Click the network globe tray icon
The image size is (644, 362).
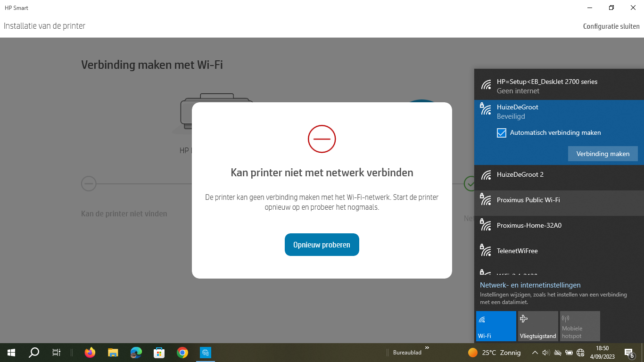580,353
